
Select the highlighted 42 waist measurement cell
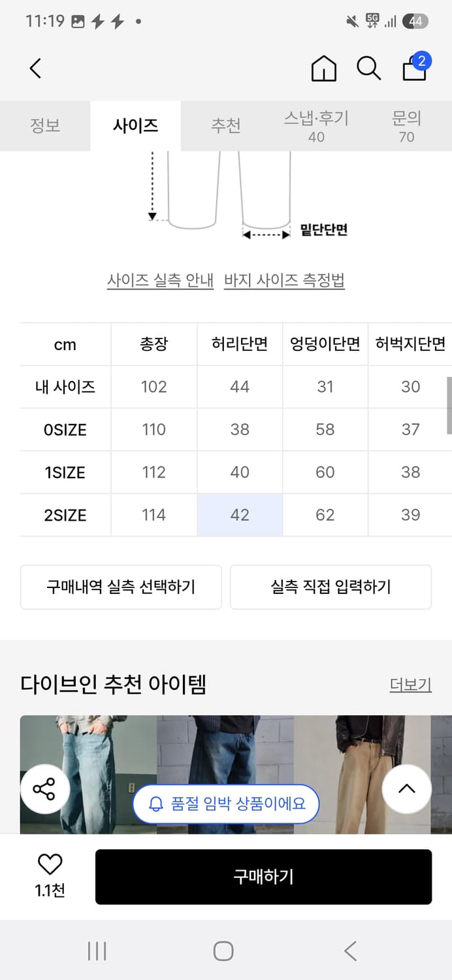tap(239, 515)
